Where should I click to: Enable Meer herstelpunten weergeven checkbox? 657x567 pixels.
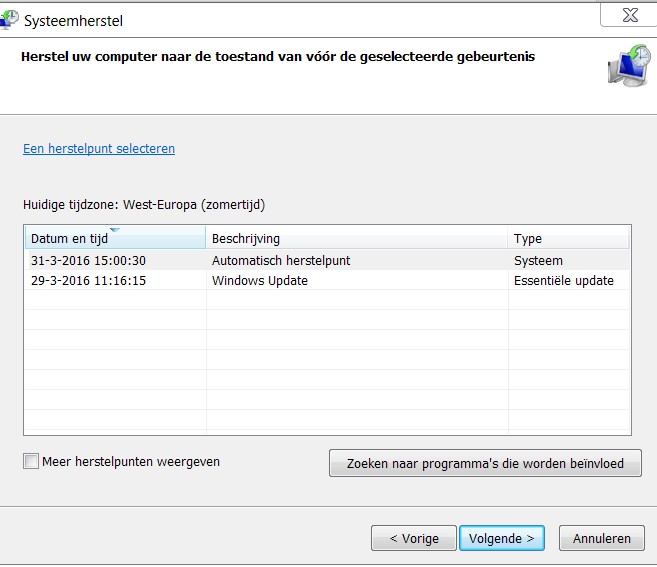[x=31, y=461]
